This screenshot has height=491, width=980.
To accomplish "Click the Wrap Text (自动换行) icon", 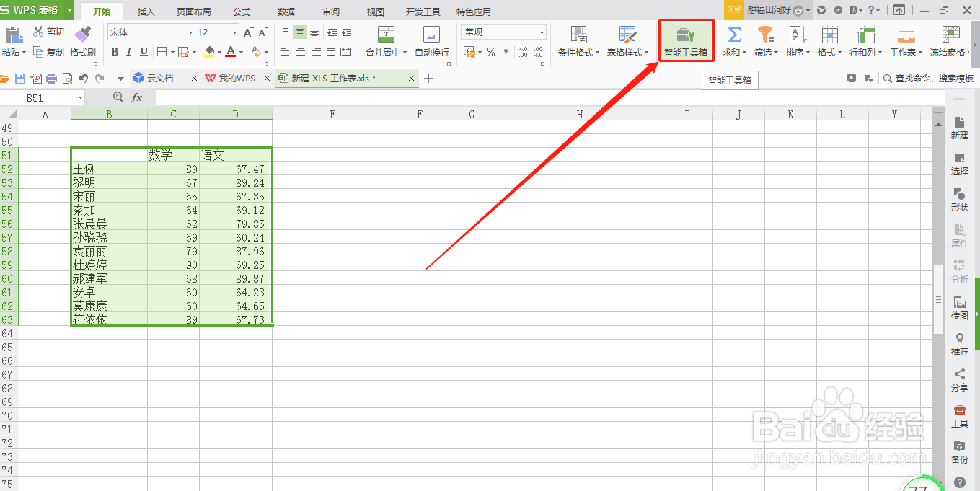I will point(431,35).
